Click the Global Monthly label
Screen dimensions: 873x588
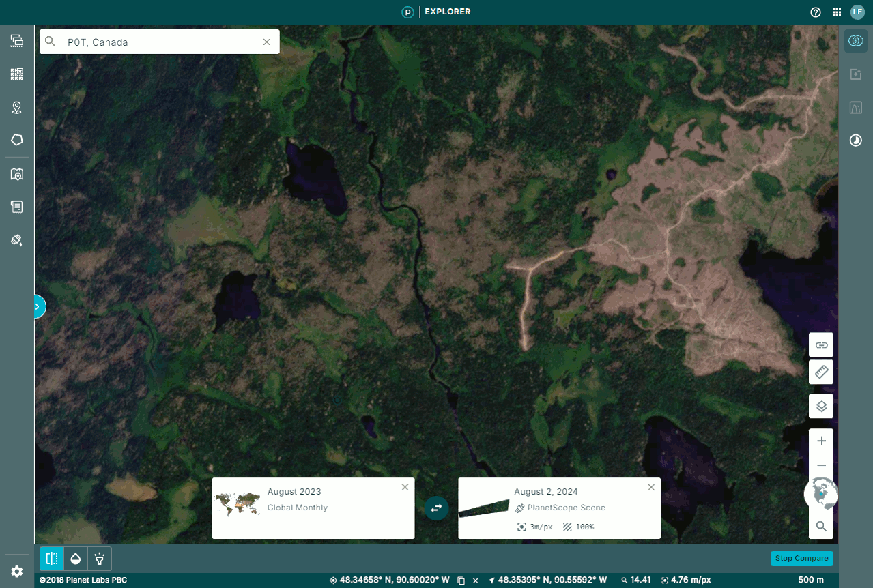[298, 508]
